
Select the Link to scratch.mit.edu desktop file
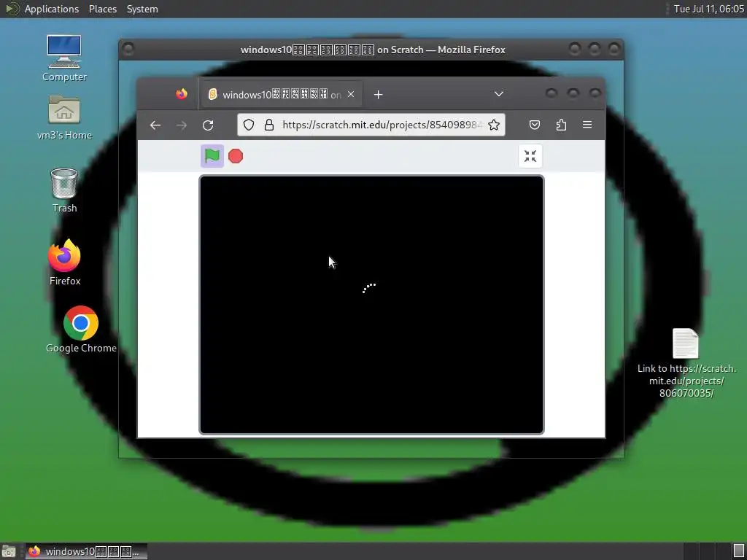686,363
